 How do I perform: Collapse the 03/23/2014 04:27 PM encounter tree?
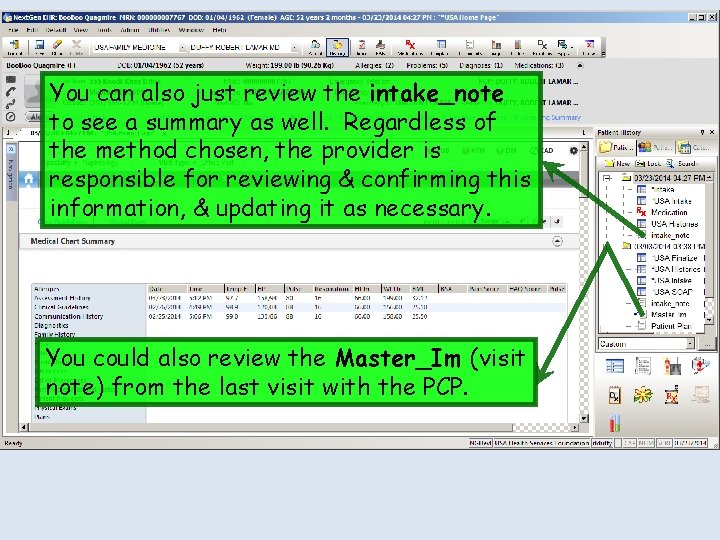click(x=607, y=178)
